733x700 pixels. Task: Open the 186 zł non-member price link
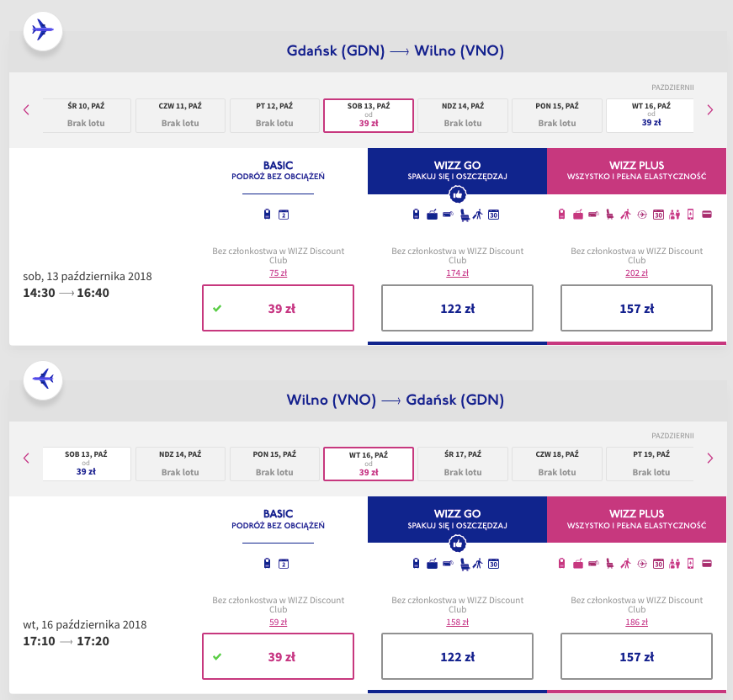[x=636, y=622]
